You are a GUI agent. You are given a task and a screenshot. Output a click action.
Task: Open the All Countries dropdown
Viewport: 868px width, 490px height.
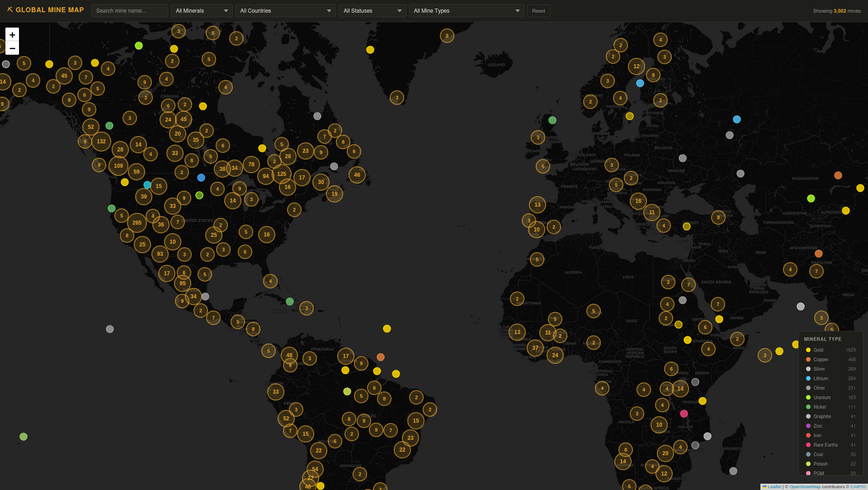pyautogui.click(x=286, y=11)
